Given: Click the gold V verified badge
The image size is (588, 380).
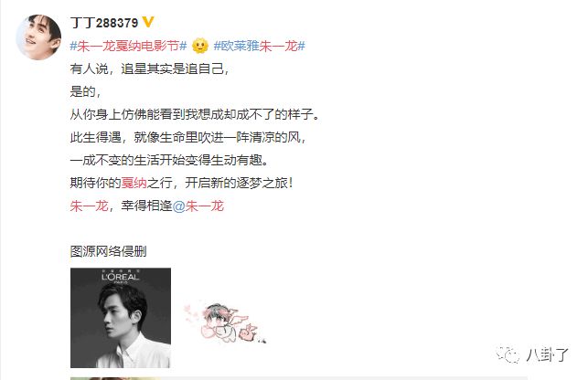Looking at the screenshot, I should pos(148,22).
